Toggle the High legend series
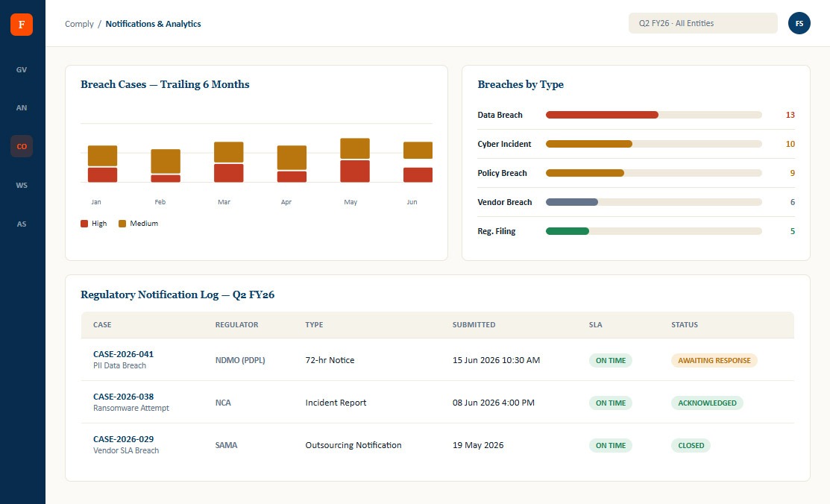This screenshot has width=830, height=504. coord(94,224)
